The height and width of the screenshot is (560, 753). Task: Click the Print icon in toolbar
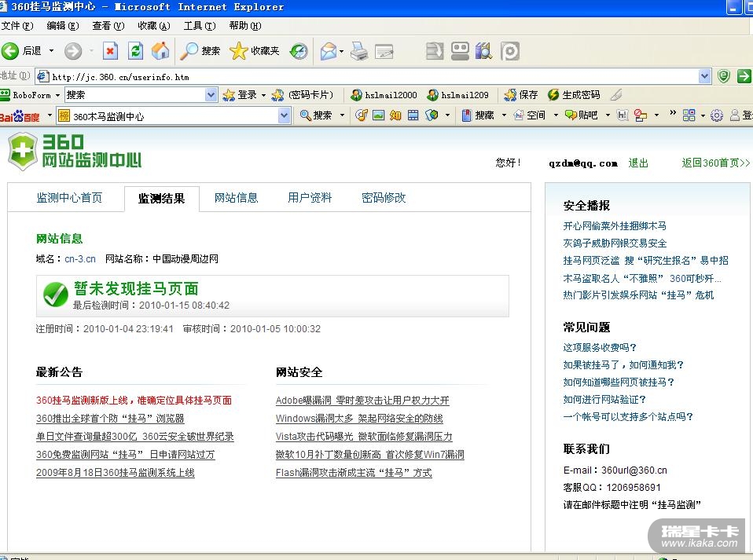point(358,51)
